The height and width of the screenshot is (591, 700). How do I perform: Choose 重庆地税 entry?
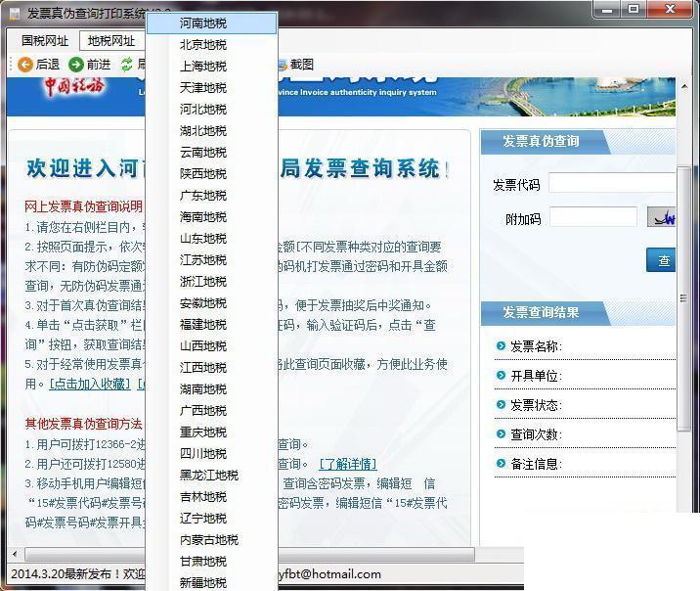click(x=211, y=432)
